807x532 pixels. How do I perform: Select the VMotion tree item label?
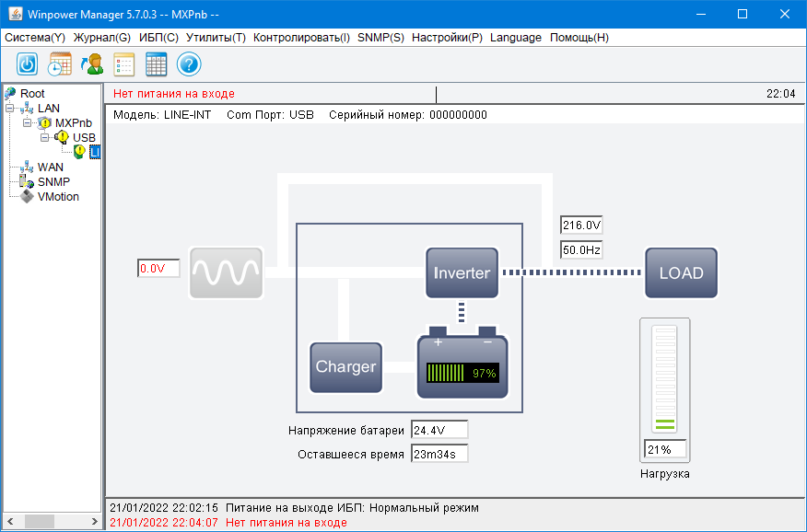tap(58, 196)
